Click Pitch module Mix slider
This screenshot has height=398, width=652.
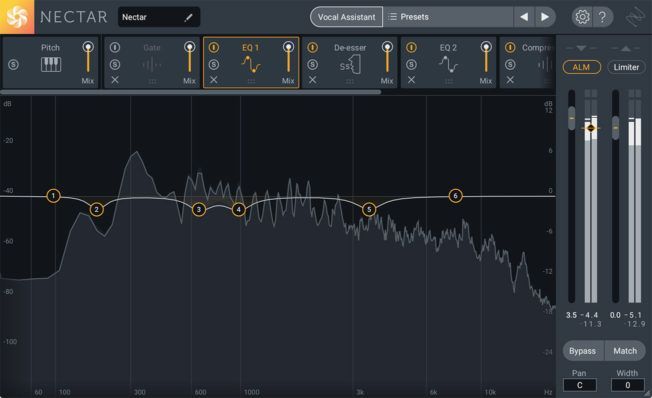(88, 58)
